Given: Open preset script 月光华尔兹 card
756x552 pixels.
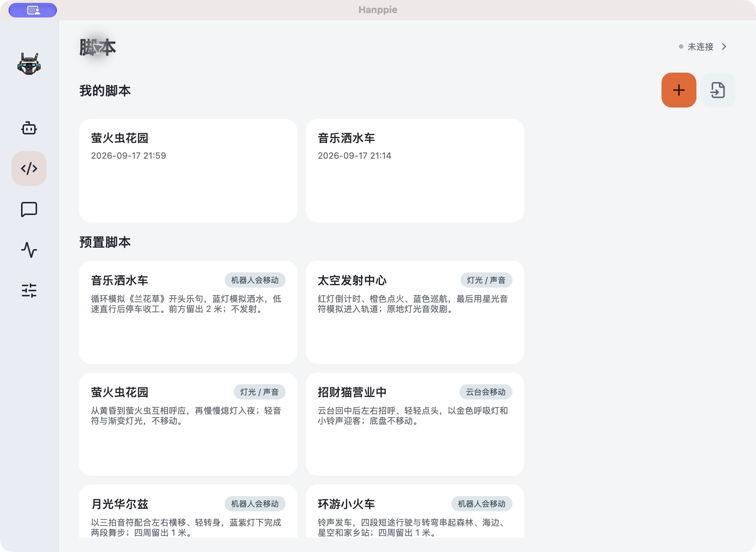Looking at the screenshot, I should 188,511.
